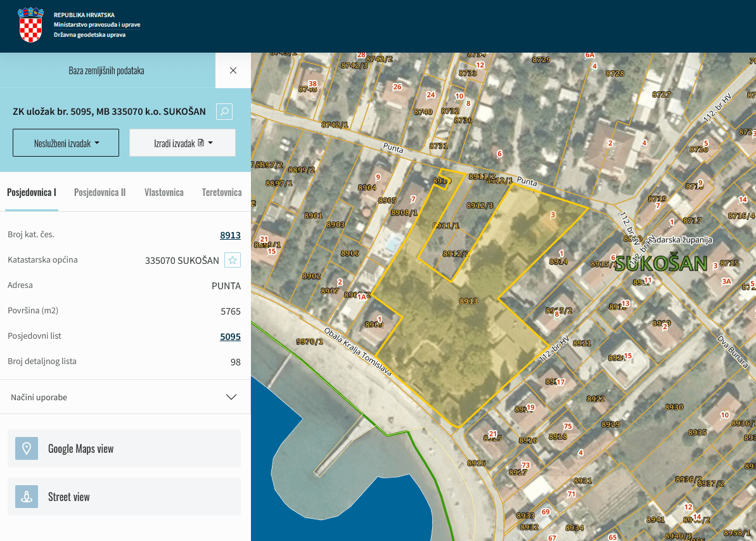This screenshot has height=541, width=756.
Task: Click the Google Maps pin icon
Action: pyautogui.click(x=27, y=448)
